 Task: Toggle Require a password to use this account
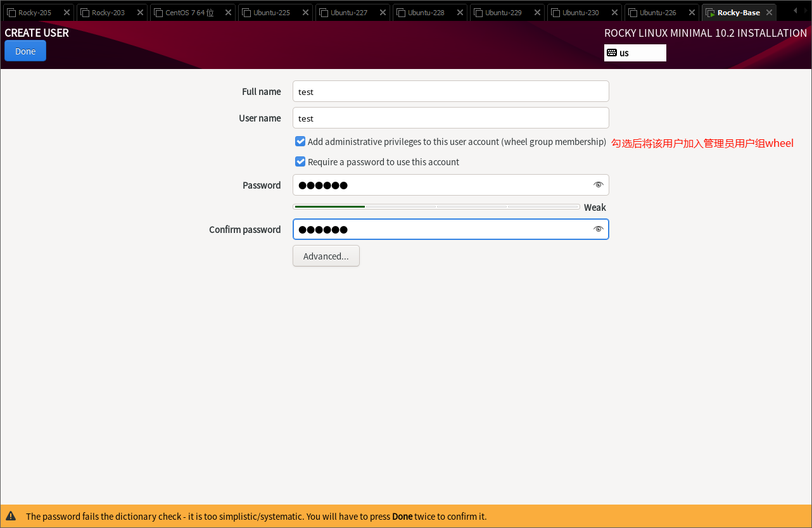point(300,161)
